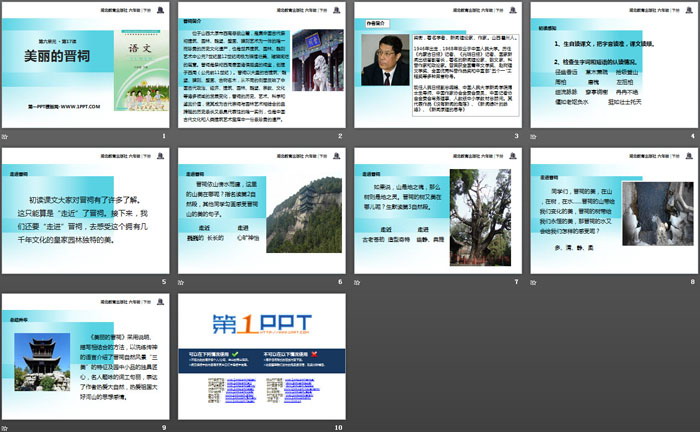Click animation star icon below slide 4
700x432 pixels.
pyautogui.click(x=533, y=137)
